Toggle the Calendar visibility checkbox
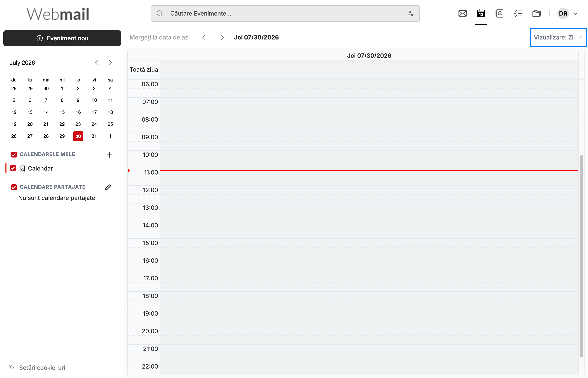588x378 pixels. click(13, 168)
